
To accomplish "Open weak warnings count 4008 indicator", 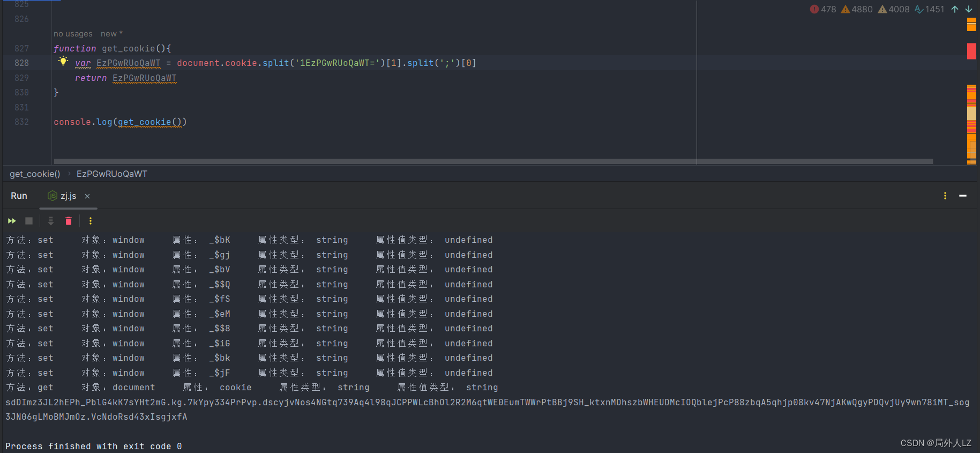I will coord(894,9).
